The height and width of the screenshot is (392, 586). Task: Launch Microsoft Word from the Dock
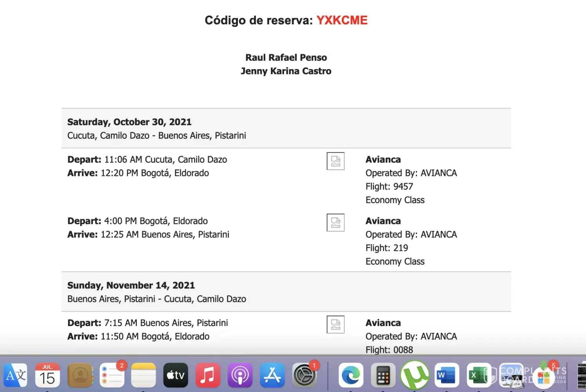click(447, 376)
